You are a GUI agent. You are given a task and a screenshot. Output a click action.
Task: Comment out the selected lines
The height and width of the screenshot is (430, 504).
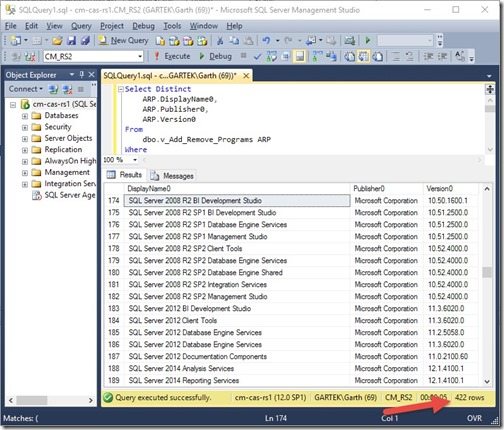pyautogui.click(x=396, y=56)
